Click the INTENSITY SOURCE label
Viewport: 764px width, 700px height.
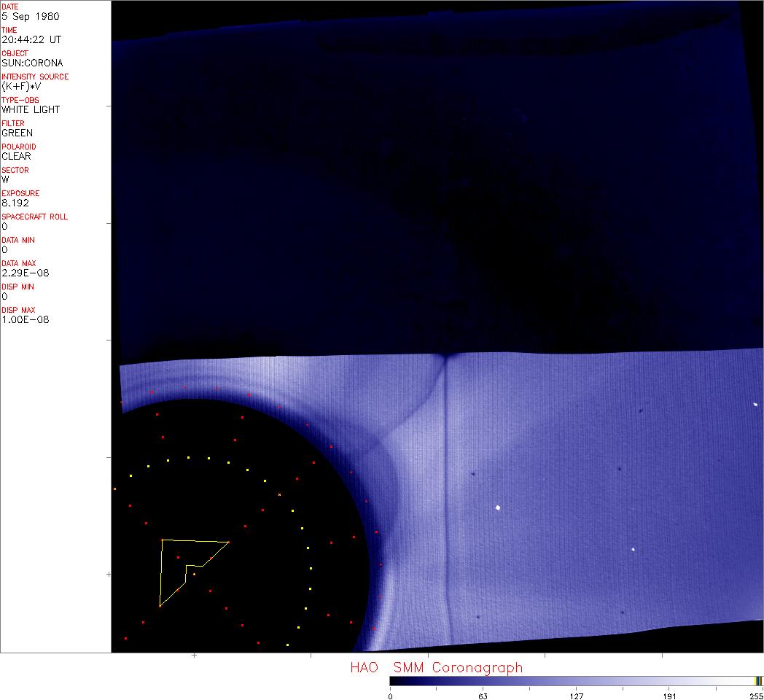[x=35, y=77]
